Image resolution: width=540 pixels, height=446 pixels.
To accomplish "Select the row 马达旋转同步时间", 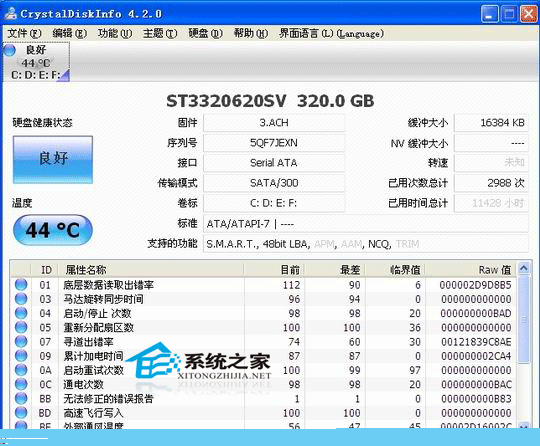I will click(263, 299).
